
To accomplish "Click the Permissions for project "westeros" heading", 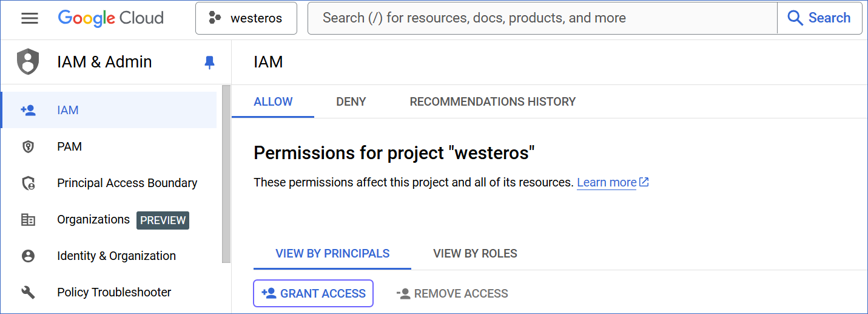I will [x=394, y=152].
